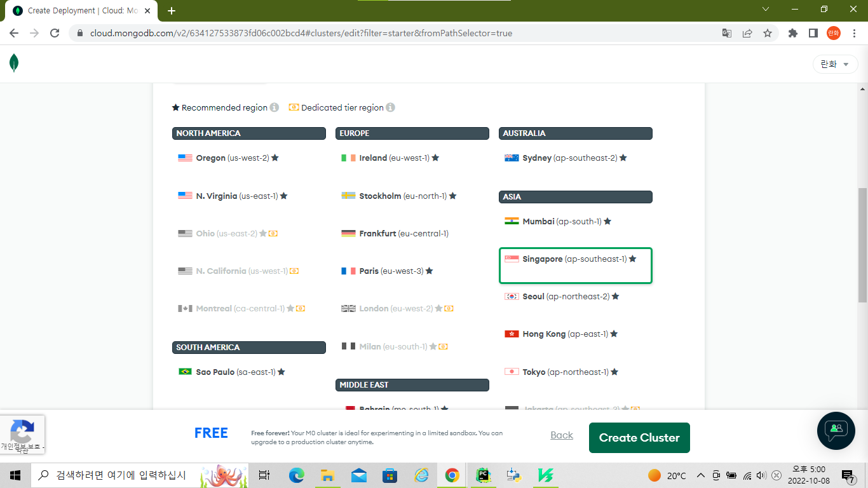Click the reCAPTCHA badge

coord(22,435)
